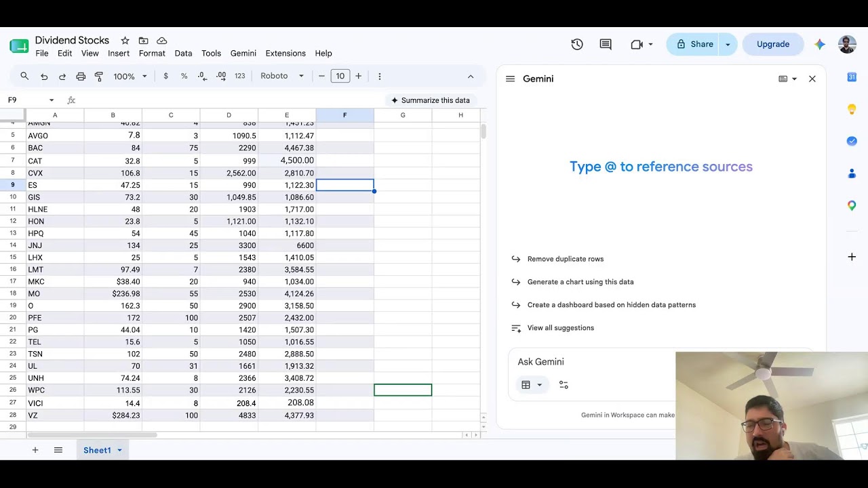Open the Google account avatar
868x488 pixels.
pos(847,44)
